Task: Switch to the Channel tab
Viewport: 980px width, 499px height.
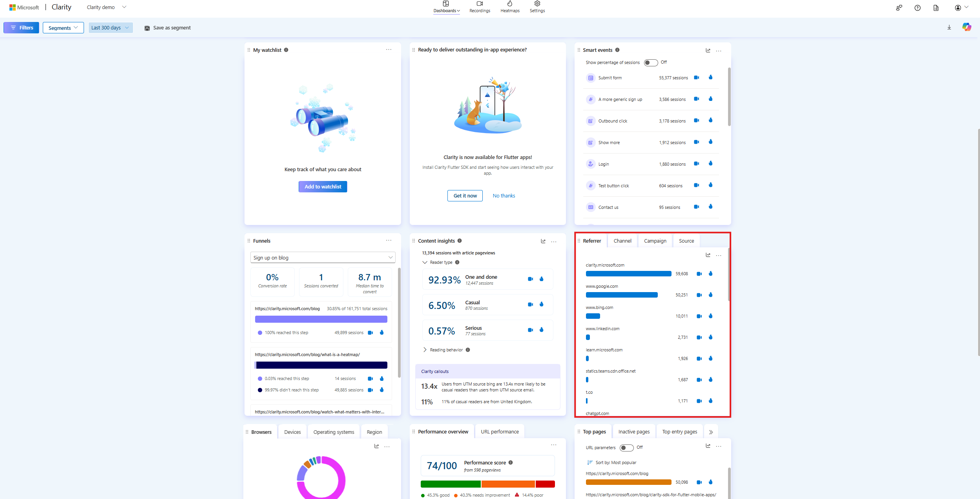Action: tap(622, 241)
